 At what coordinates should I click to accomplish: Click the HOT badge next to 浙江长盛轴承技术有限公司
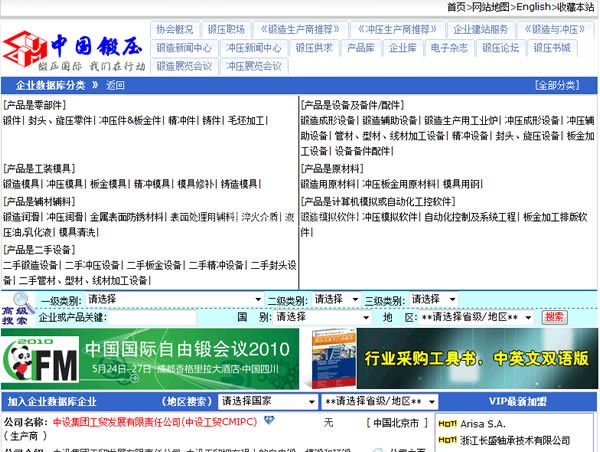(x=447, y=440)
